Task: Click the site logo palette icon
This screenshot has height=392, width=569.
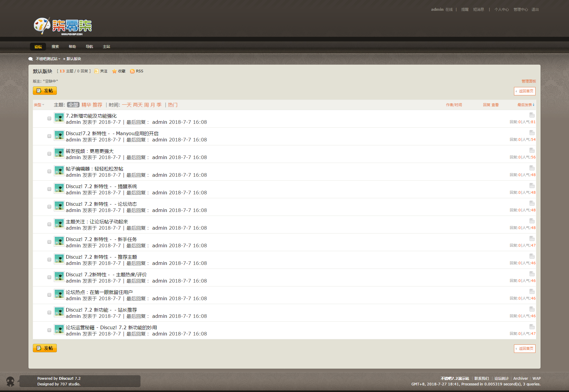Action: (42, 25)
